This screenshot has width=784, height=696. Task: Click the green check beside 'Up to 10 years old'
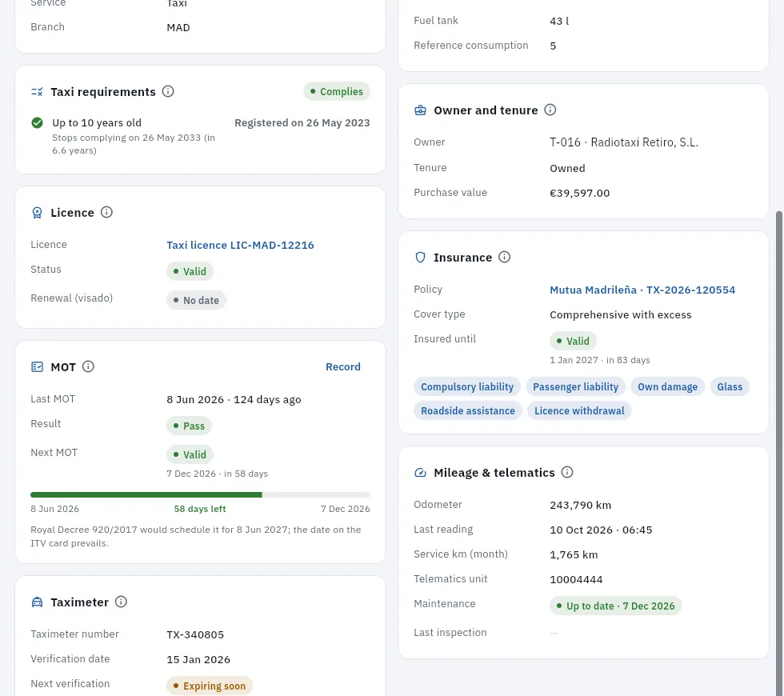click(x=37, y=123)
